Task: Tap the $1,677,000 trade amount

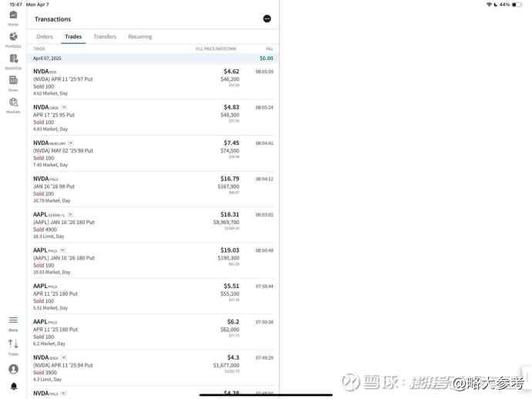Action: click(227, 365)
